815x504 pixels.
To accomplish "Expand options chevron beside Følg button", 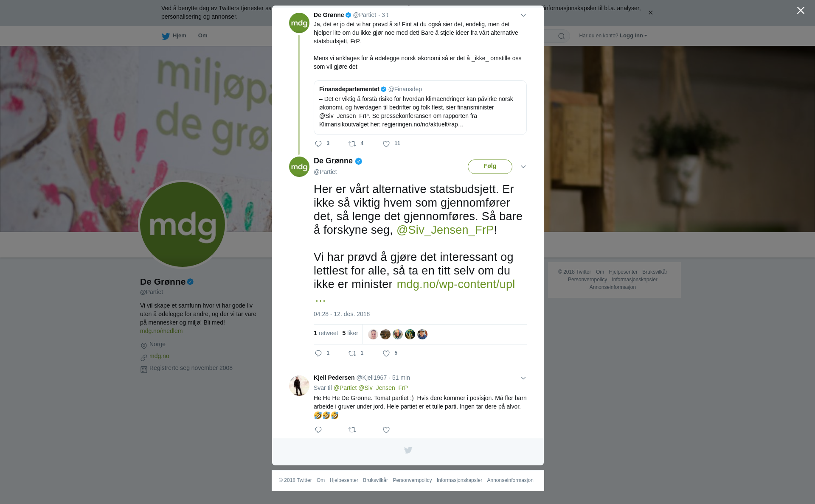I will (x=523, y=167).
